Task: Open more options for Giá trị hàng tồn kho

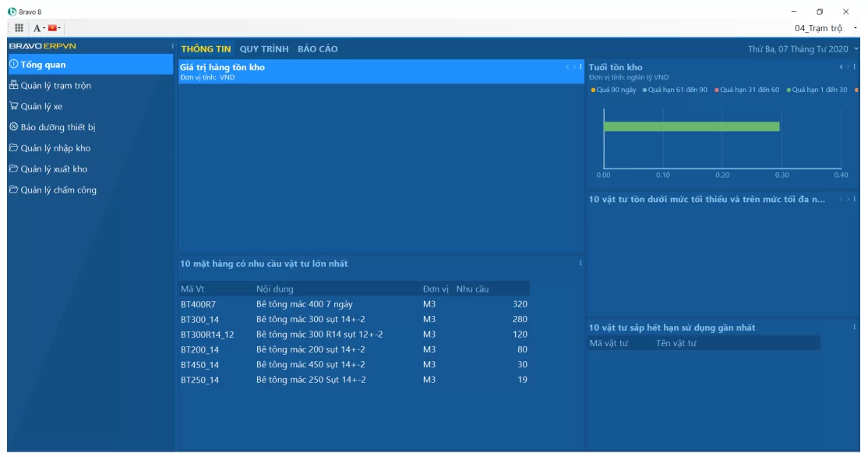Action: 580,67
